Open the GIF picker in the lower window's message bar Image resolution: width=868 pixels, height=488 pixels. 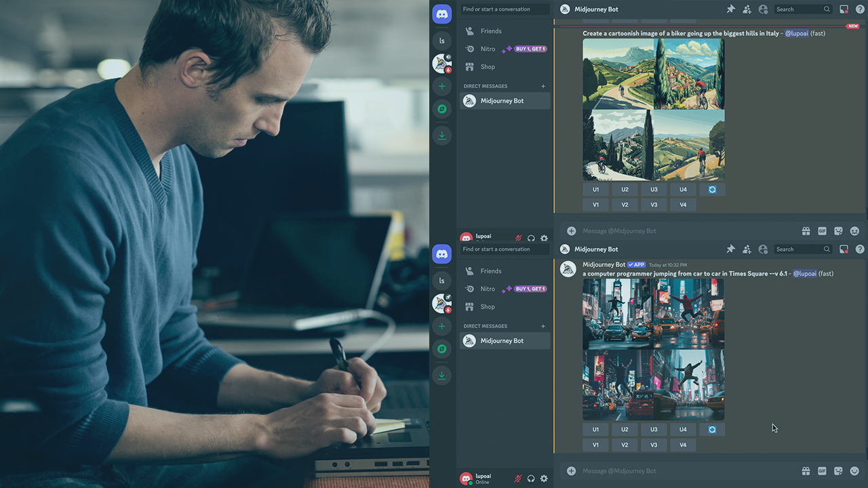coord(822,471)
